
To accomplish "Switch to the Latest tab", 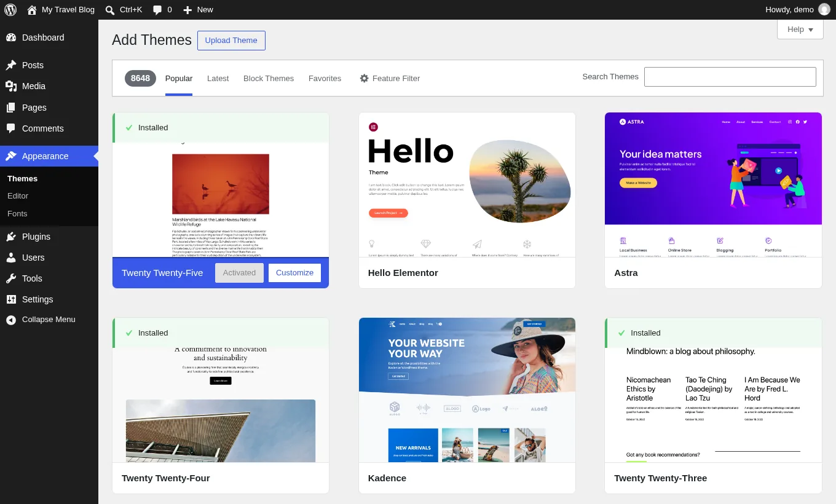I will (218, 78).
